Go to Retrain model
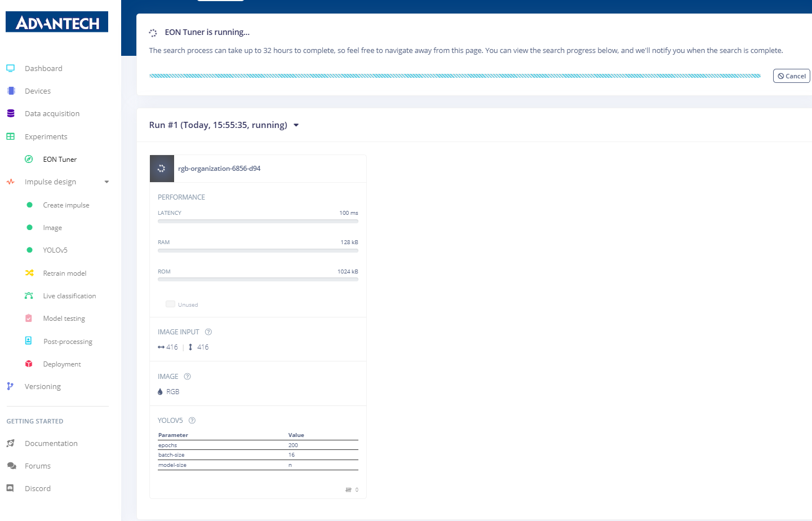 pos(65,273)
